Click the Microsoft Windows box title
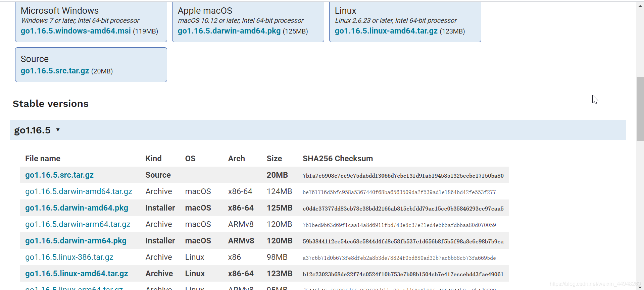The width and height of the screenshot is (644, 290). click(x=60, y=11)
